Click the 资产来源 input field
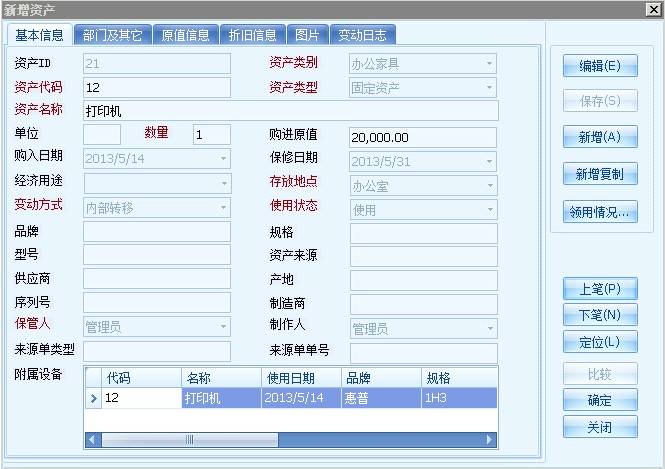The image size is (665, 469). tap(424, 257)
